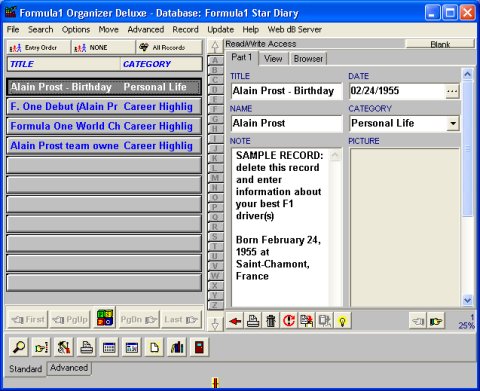Click the down arrow below alphabet index
Screen dimensions: 480x391
tap(215, 324)
